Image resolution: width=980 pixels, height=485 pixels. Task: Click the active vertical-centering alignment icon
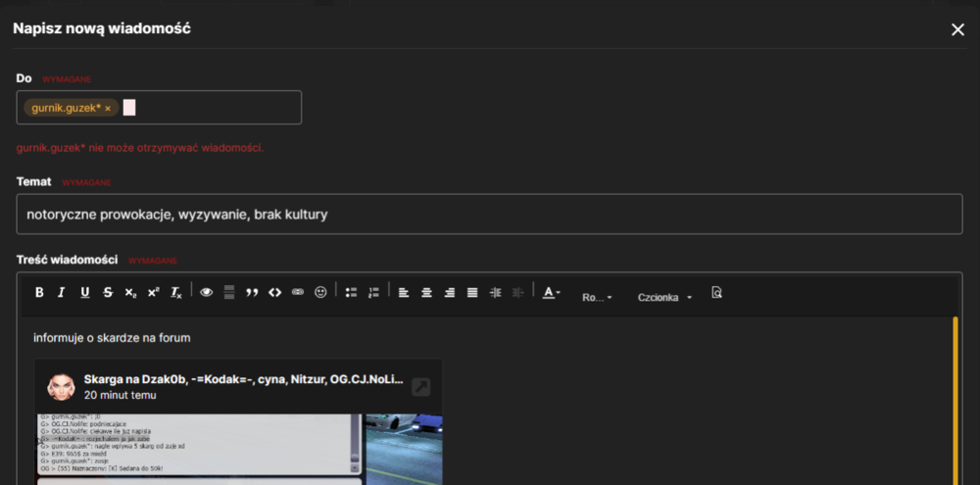point(495,293)
